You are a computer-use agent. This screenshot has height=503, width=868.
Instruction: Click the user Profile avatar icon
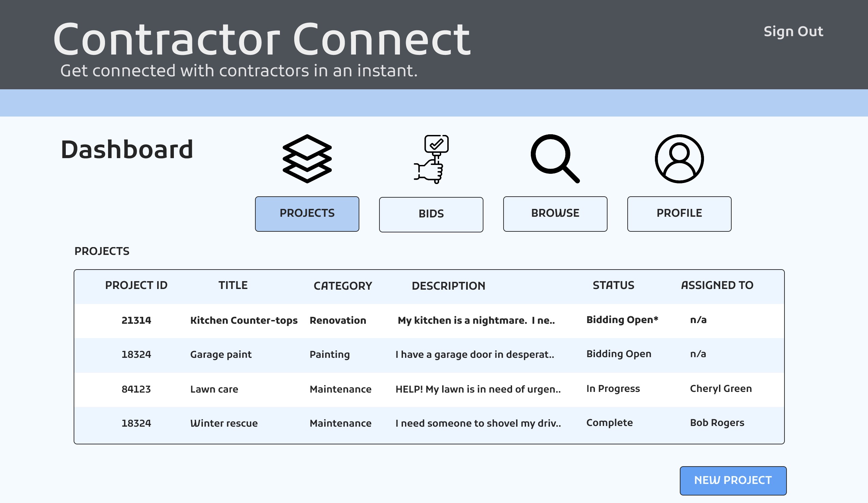[679, 159]
